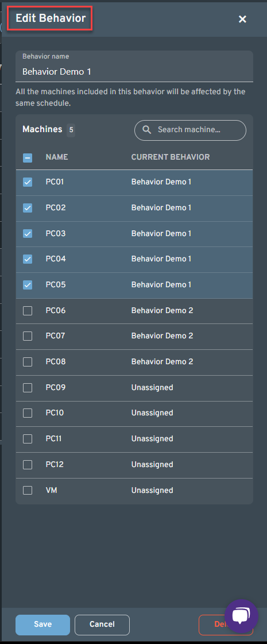The width and height of the screenshot is (267, 644).
Task: Sort by the NAME column header
Action: coord(57,157)
